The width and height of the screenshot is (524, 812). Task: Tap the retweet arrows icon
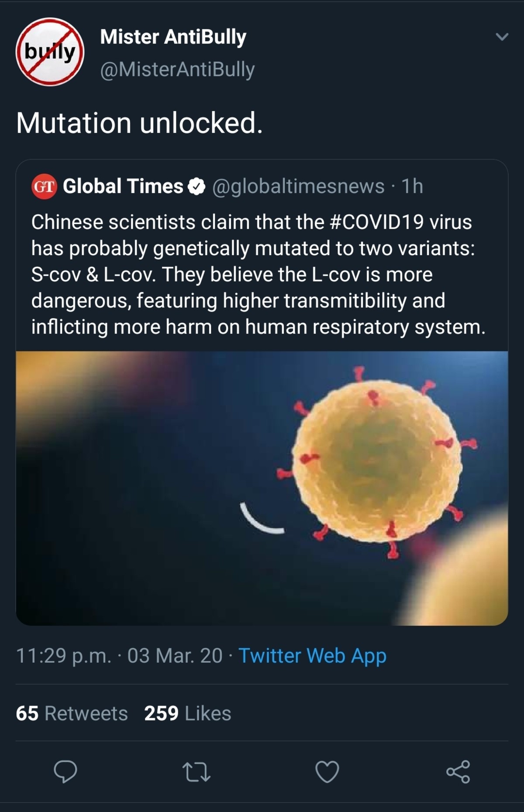point(196,771)
